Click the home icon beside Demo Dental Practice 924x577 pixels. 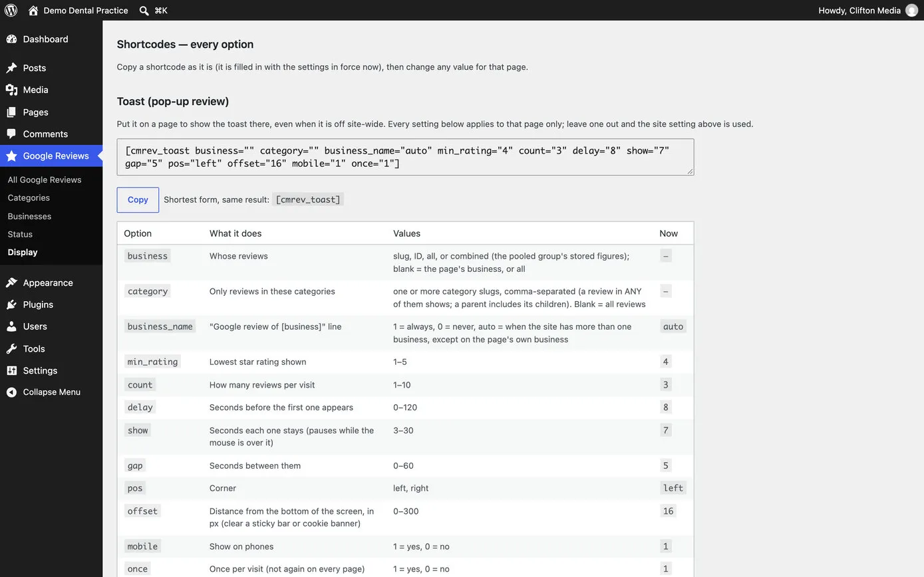33,11
